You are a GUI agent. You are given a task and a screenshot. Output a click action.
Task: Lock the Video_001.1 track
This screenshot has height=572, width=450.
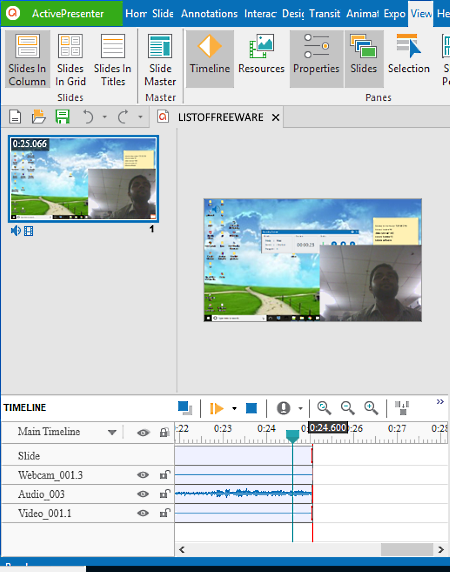pyautogui.click(x=165, y=513)
